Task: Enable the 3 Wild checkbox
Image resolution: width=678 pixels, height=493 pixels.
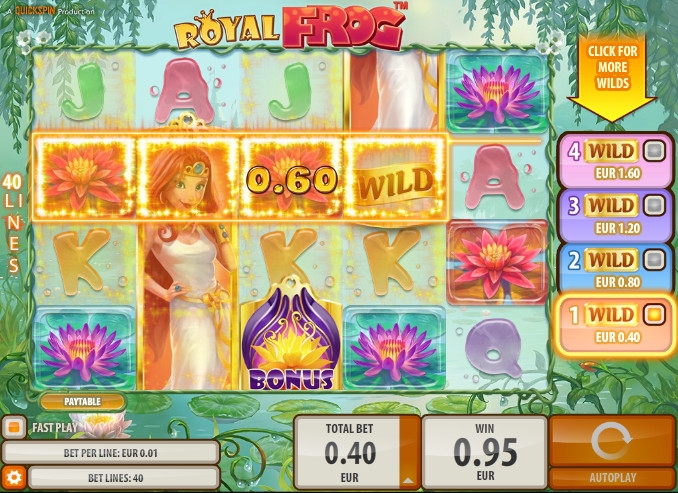Action: coord(654,205)
